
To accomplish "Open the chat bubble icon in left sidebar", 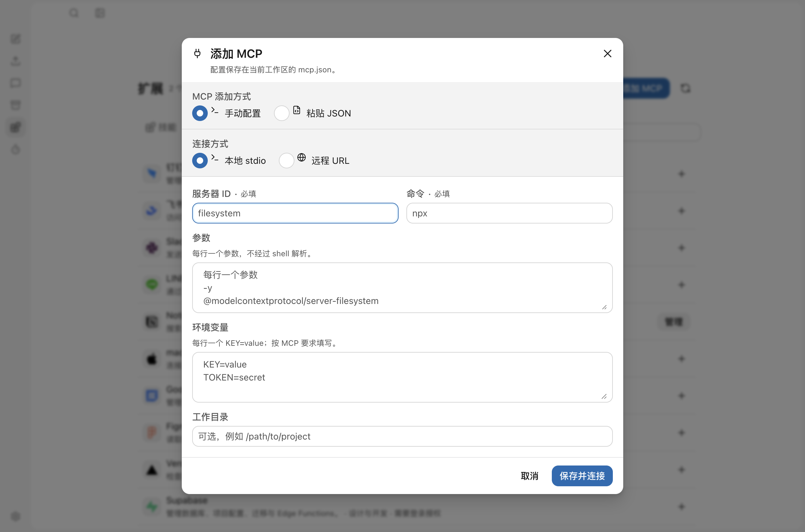I will (16, 83).
